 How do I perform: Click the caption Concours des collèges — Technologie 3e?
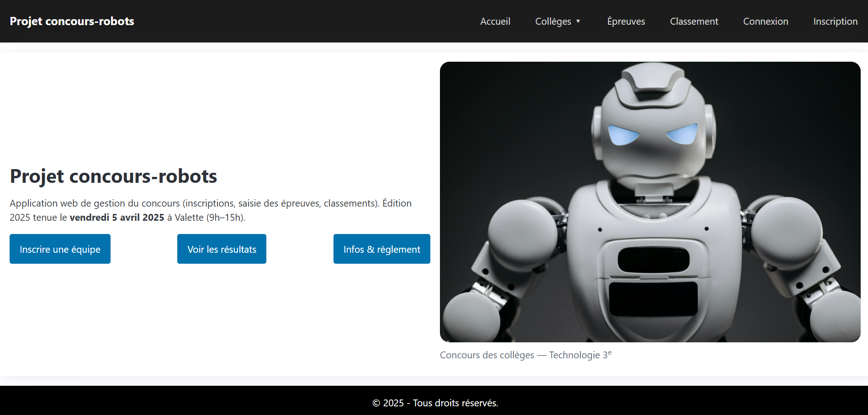[525, 355]
